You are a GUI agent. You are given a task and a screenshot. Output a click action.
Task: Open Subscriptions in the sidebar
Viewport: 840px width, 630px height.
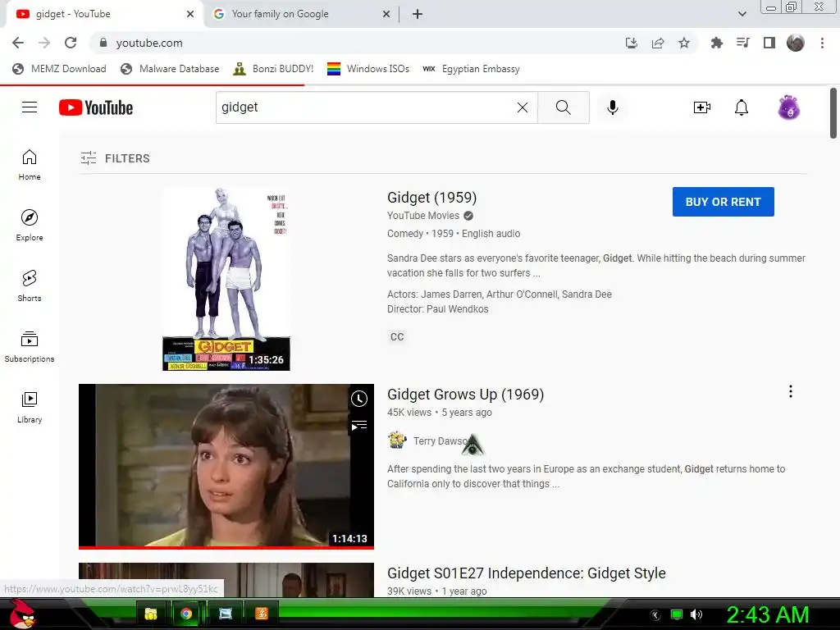tap(30, 347)
